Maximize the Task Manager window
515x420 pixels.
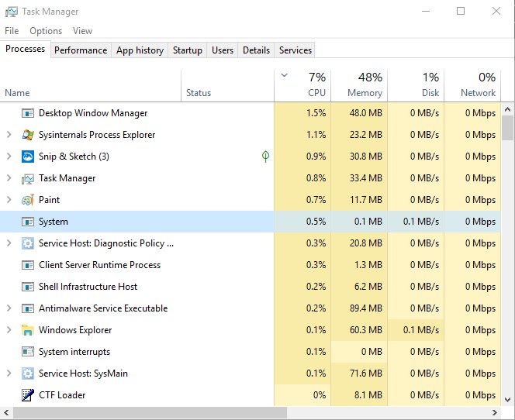coord(461,11)
